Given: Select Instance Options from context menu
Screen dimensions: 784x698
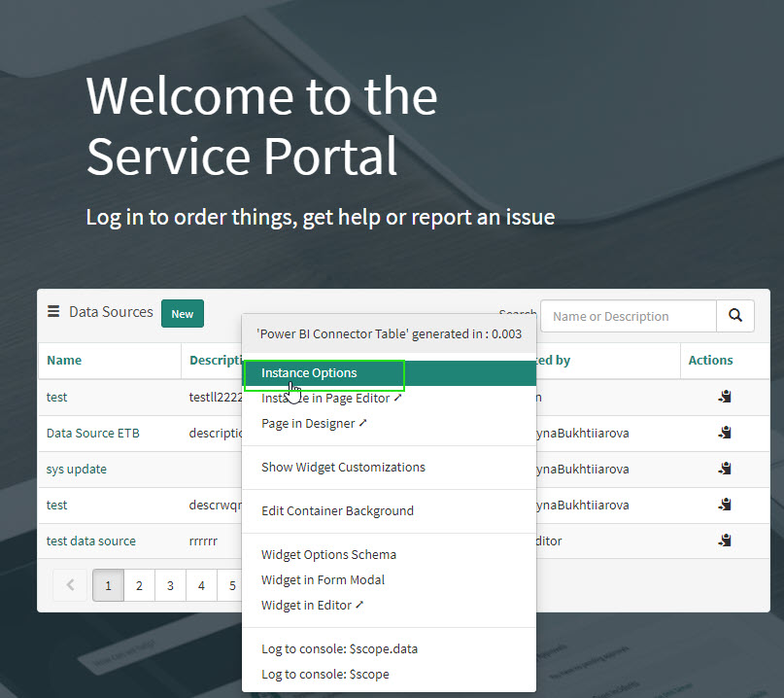Looking at the screenshot, I should [x=309, y=373].
